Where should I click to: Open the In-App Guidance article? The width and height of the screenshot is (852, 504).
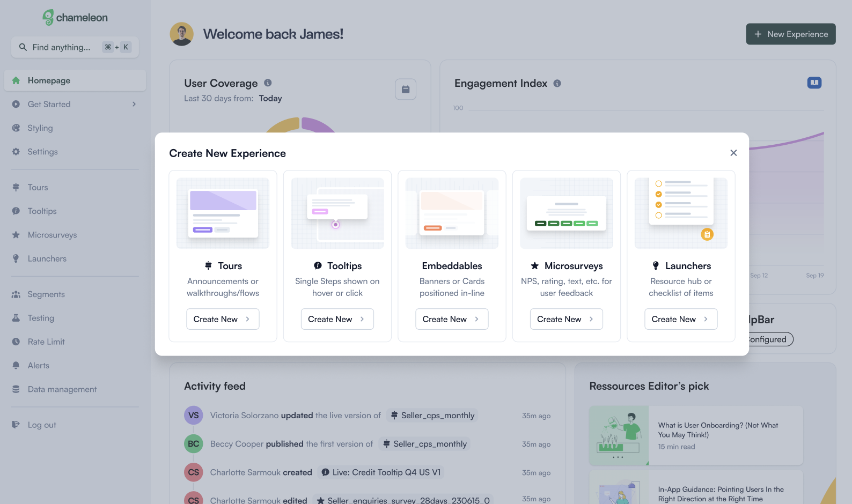(x=696, y=487)
